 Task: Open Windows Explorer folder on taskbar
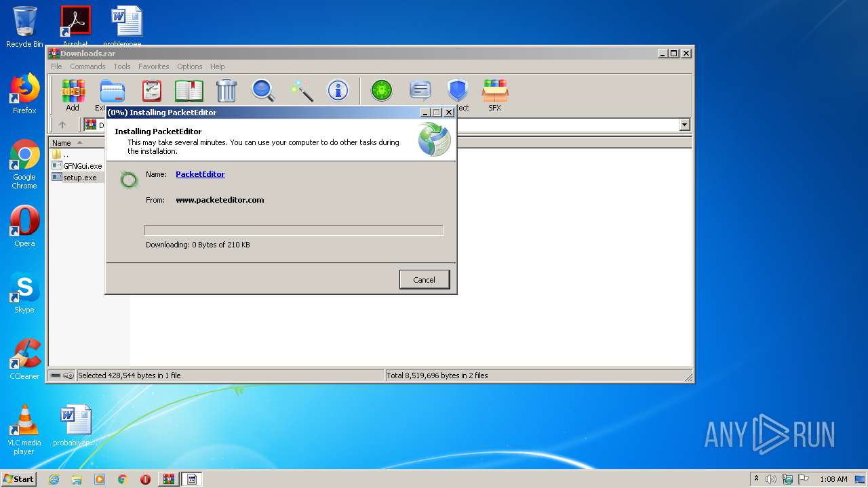point(77,479)
